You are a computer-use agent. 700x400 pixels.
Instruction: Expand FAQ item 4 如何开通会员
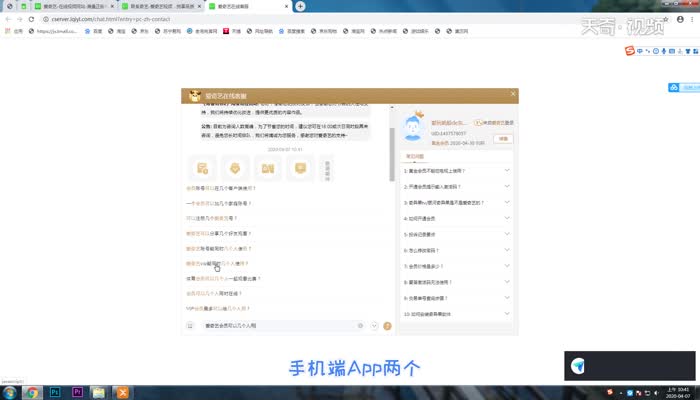pos(456,219)
